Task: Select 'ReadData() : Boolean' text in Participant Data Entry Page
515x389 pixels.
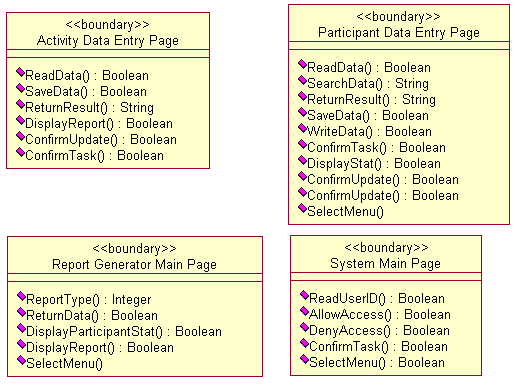Action: [369, 68]
